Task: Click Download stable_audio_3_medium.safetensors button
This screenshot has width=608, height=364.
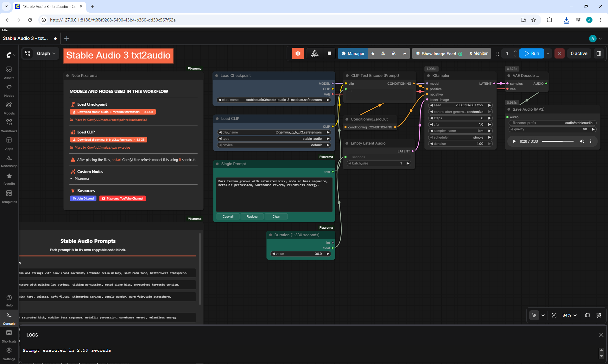Action: coord(113,112)
